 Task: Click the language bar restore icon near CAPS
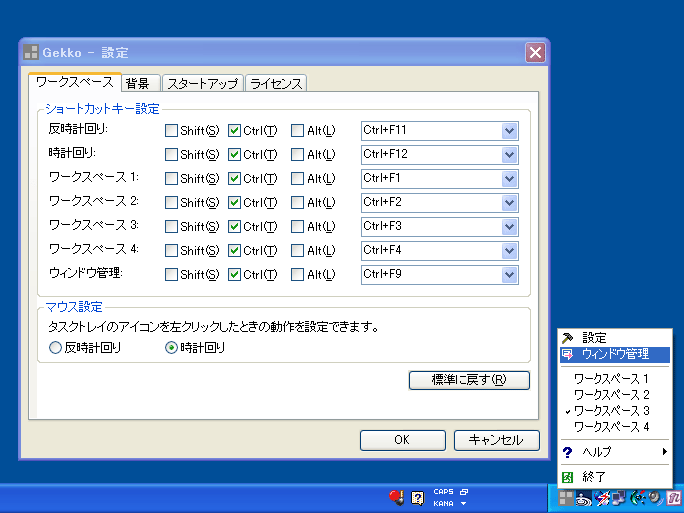pyautogui.click(x=464, y=492)
